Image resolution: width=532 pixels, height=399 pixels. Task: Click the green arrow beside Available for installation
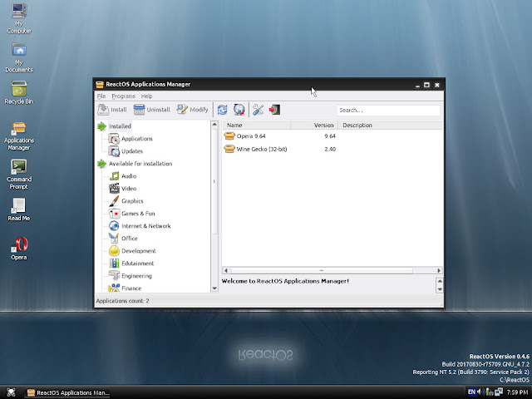pyautogui.click(x=101, y=164)
